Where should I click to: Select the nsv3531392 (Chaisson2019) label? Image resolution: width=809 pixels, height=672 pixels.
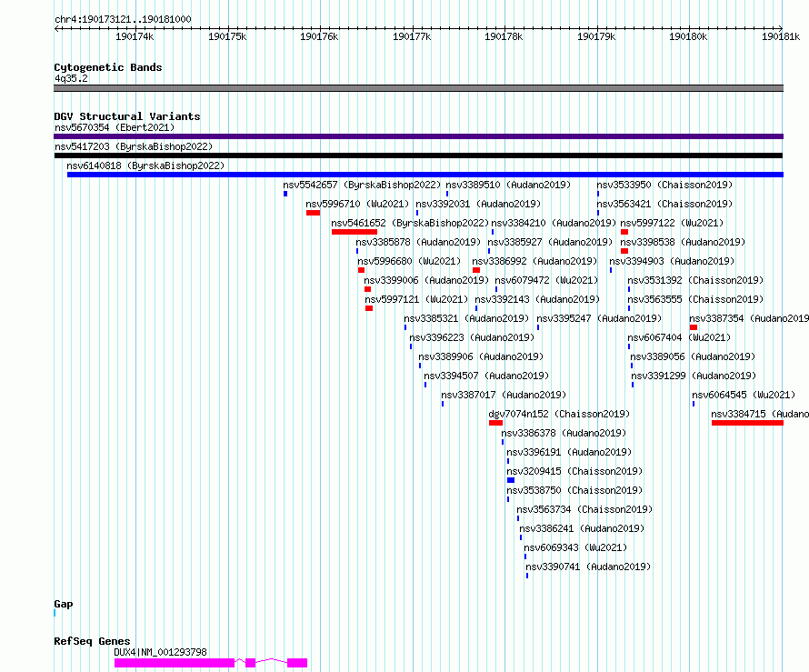click(x=695, y=280)
